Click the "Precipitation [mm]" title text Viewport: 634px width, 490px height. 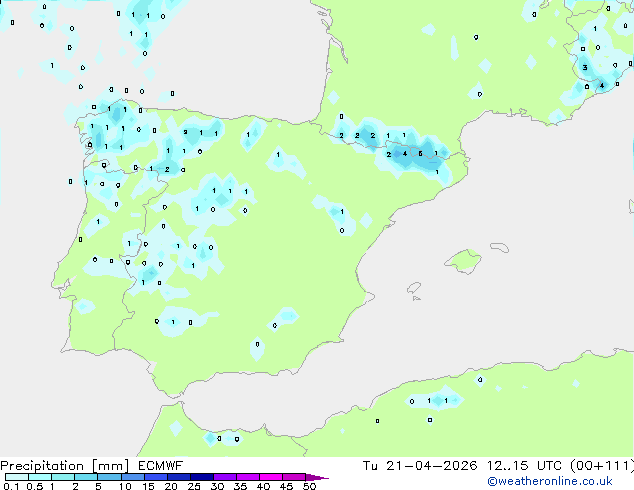pyautogui.click(x=64, y=466)
